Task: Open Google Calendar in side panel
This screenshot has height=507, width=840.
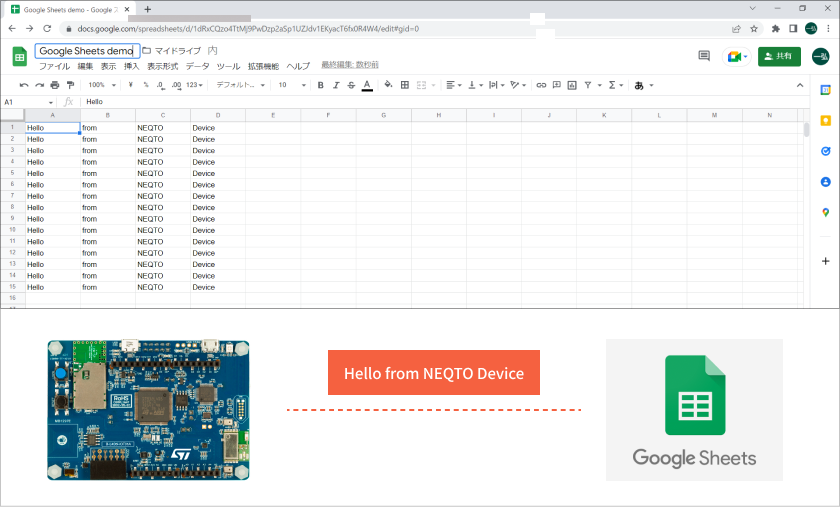Action: click(x=825, y=90)
